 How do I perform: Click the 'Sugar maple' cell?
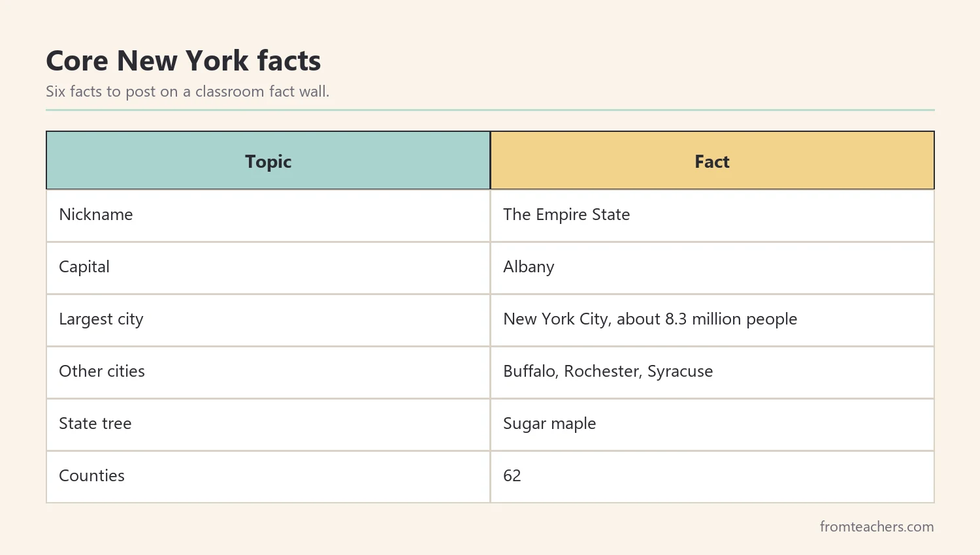[x=712, y=424]
